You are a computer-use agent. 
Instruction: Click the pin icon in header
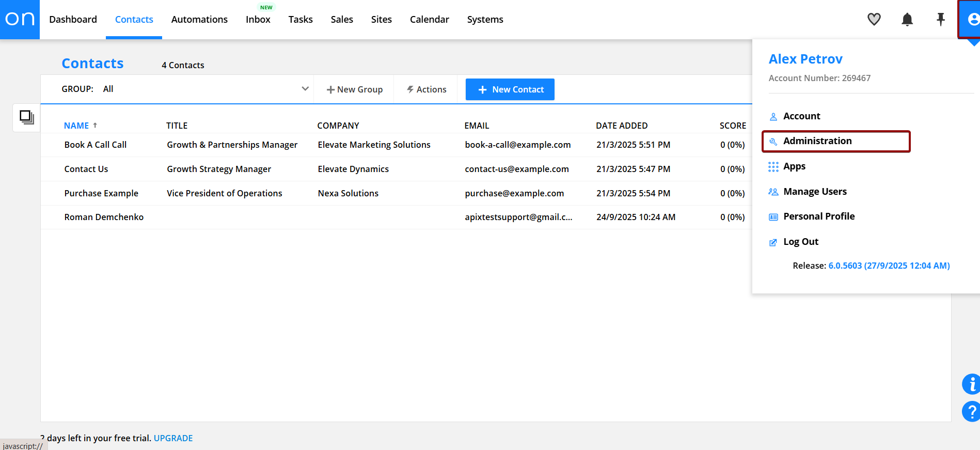tap(940, 20)
